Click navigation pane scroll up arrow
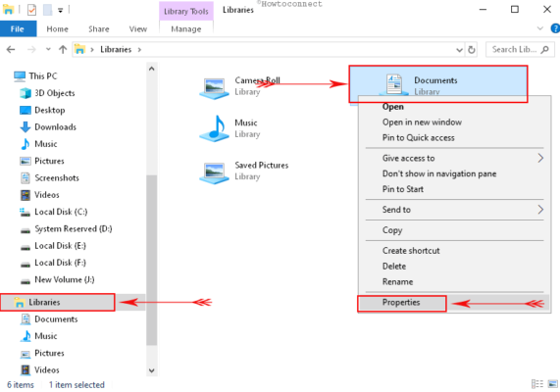This screenshot has height=392, width=560. [151, 69]
